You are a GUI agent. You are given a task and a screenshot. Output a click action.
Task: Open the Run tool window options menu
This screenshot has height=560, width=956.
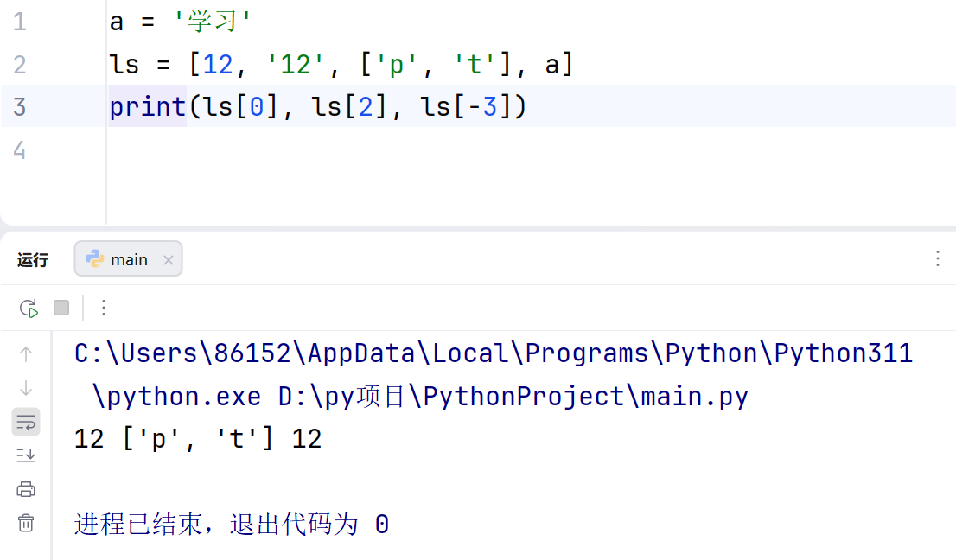(938, 258)
